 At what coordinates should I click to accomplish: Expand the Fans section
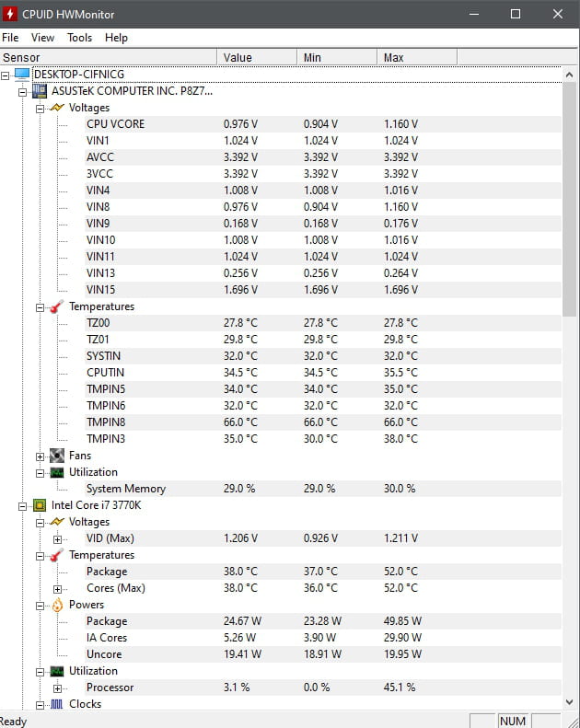(x=40, y=456)
